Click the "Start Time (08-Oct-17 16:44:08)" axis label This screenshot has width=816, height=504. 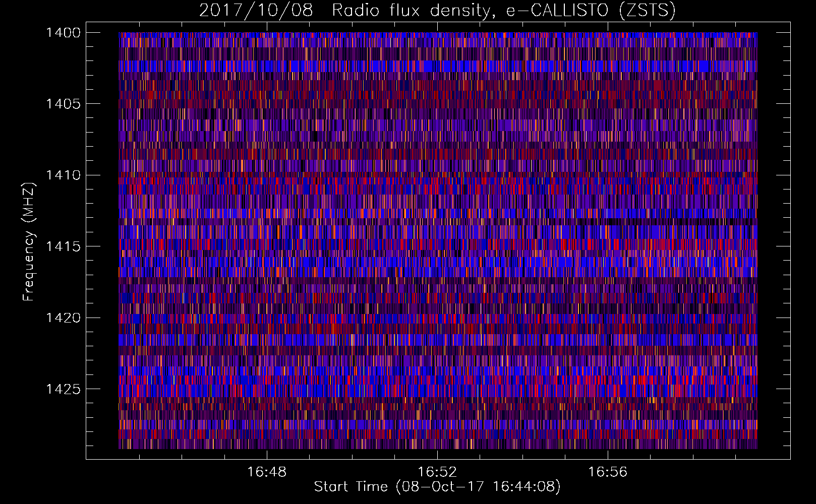(437, 487)
